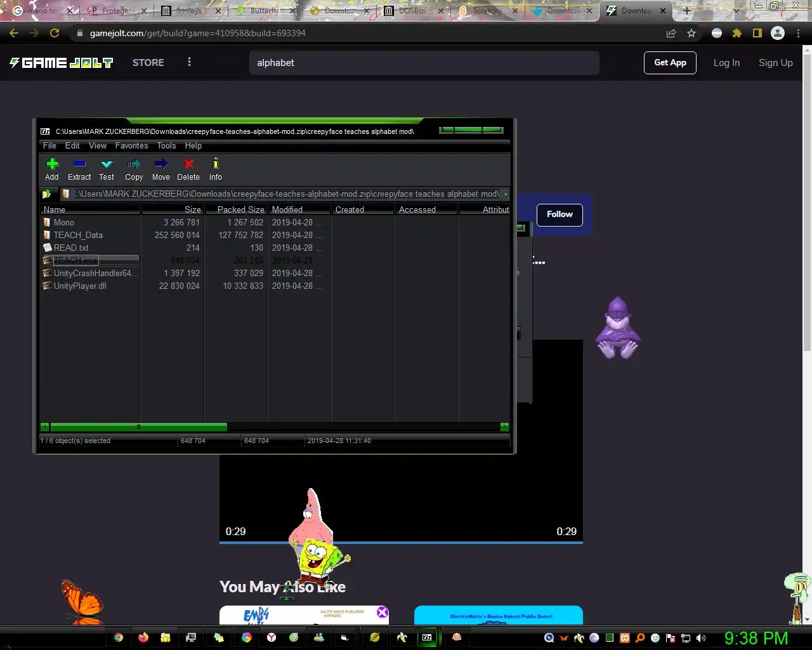Switch to the Smileys browser tab
The width and height of the screenshot is (812, 650).
190,11
